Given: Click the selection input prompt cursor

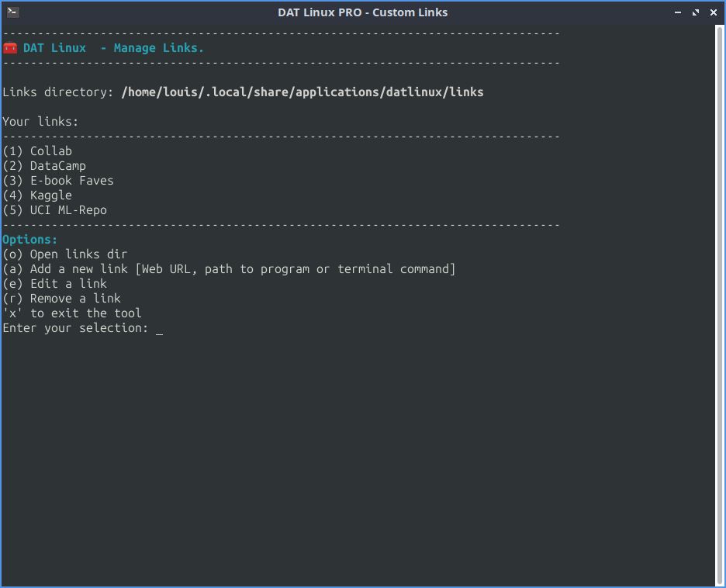Looking at the screenshot, I should coord(159,329).
